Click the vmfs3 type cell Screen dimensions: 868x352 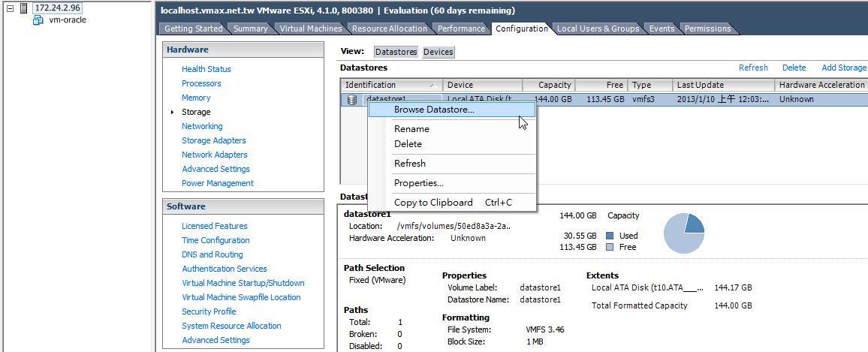pyautogui.click(x=643, y=100)
